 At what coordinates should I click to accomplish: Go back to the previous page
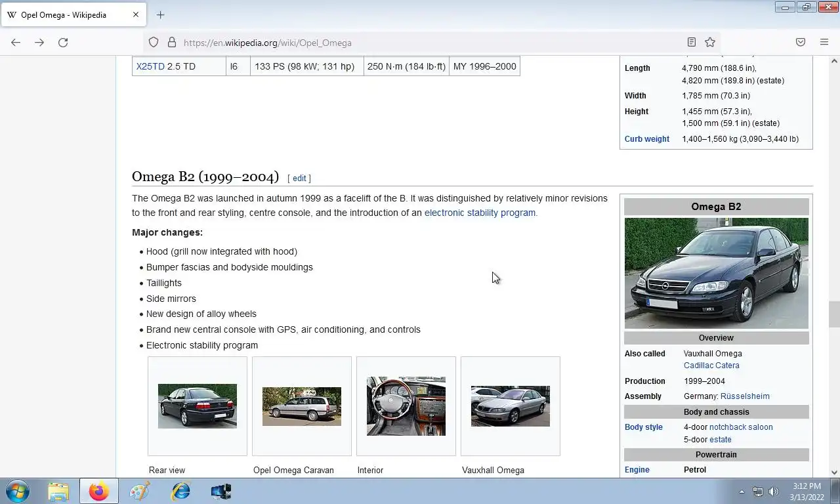pos(16,42)
